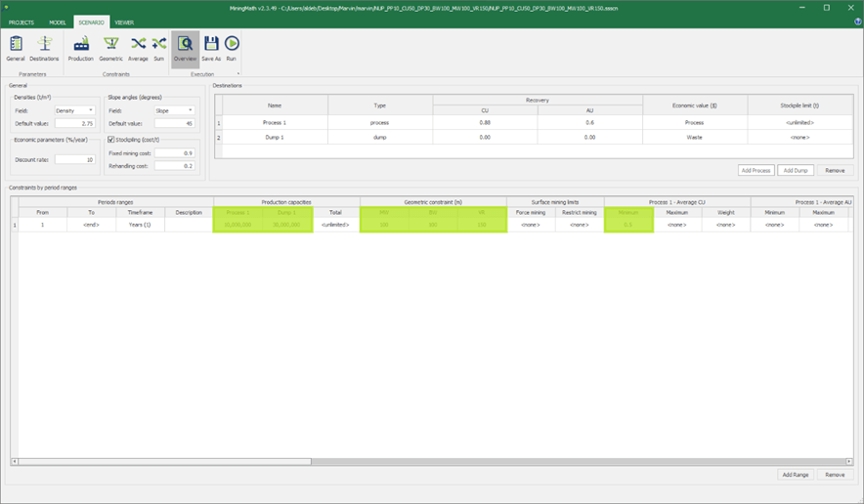The height and width of the screenshot is (504, 864).
Task: Open help using the question mark icon
Action: pos(857,21)
